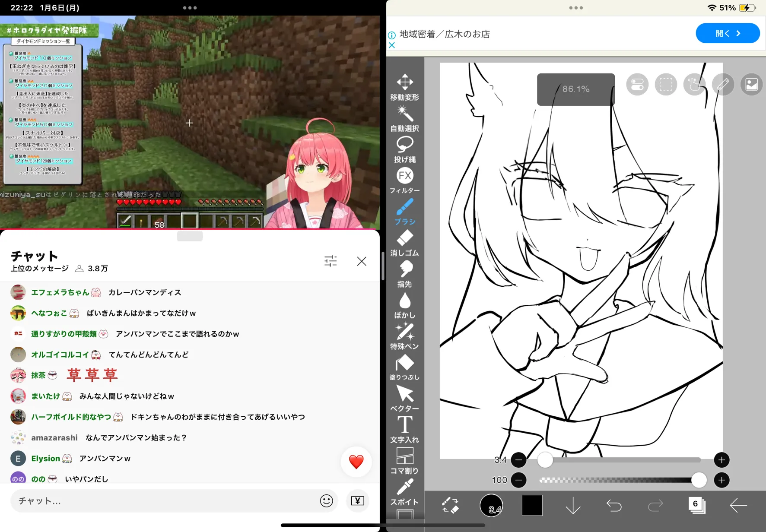The width and height of the screenshot is (766, 532).
Task: Select 抹茶's 草草草 chat message
Action: [x=190, y=375]
